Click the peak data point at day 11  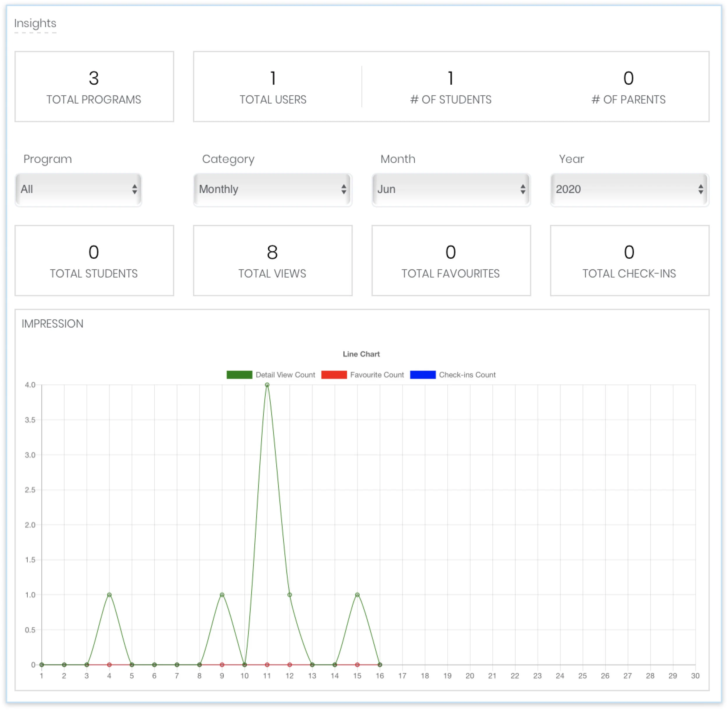click(x=267, y=385)
